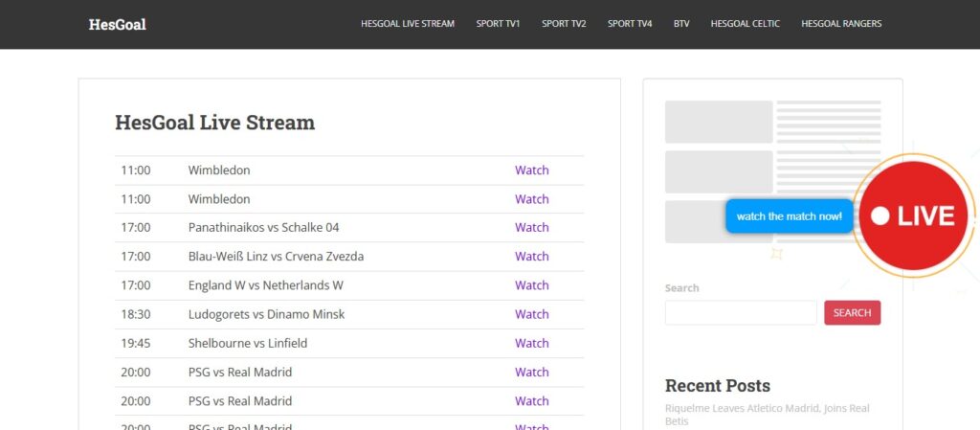Watch Panathinaikos vs Schalke 04 stream
This screenshot has height=430, width=980.
tap(532, 228)
